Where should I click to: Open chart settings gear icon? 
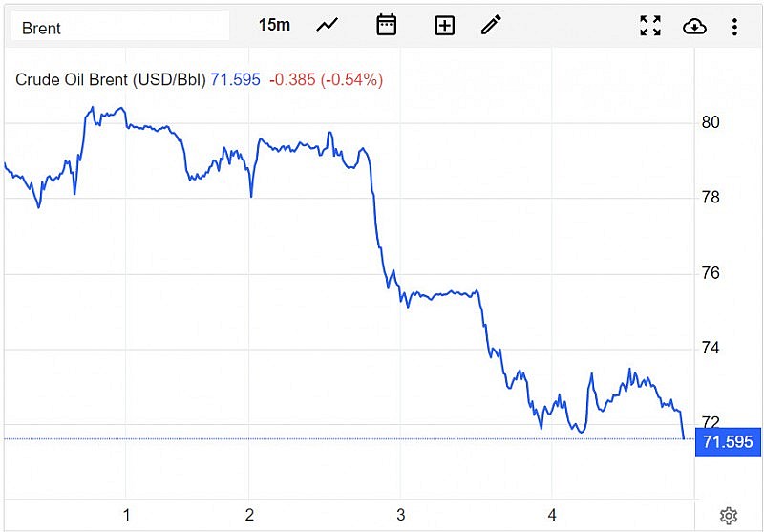pyautogui.click(x=729, y=516)
